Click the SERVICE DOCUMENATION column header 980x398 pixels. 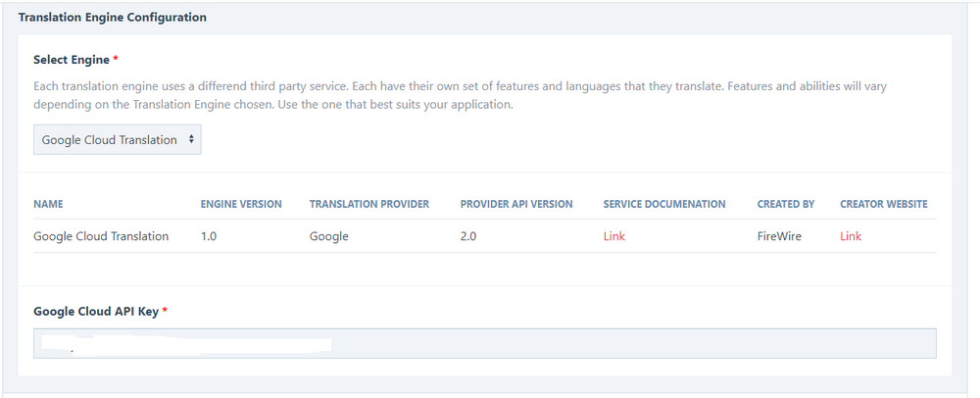pyautogui.click(x=664, y=204)
